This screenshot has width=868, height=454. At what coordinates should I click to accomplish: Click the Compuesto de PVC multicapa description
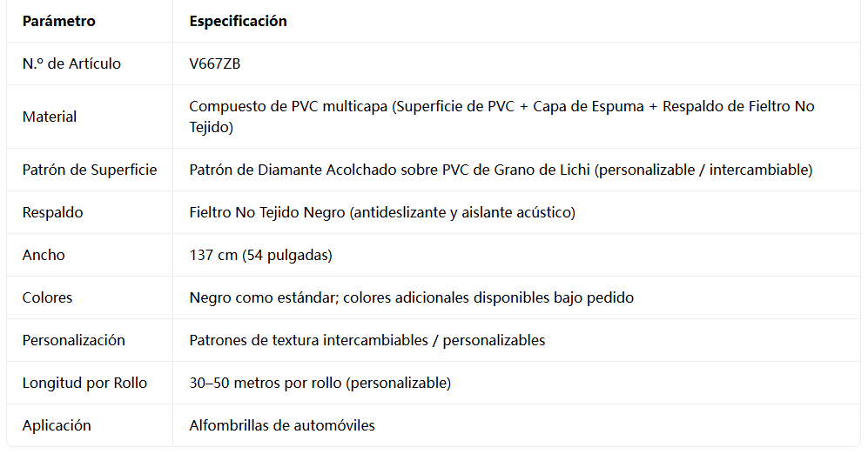[501, 117]
